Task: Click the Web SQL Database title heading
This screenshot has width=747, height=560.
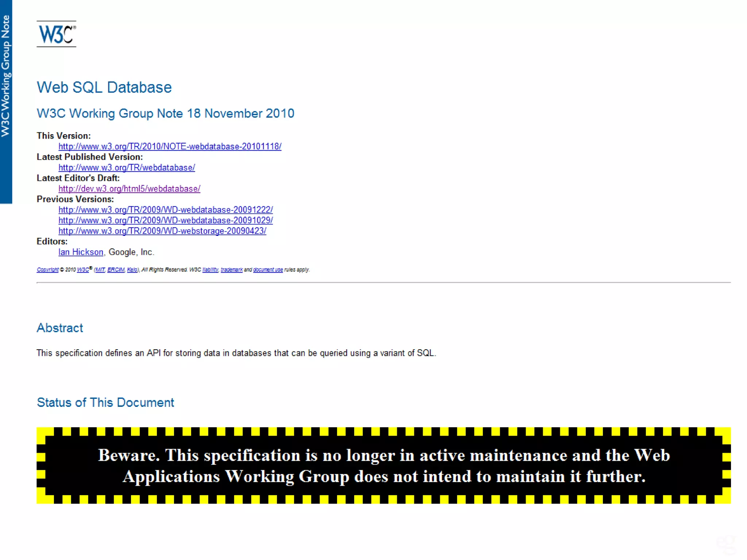Action: click(x=104, y=87)
